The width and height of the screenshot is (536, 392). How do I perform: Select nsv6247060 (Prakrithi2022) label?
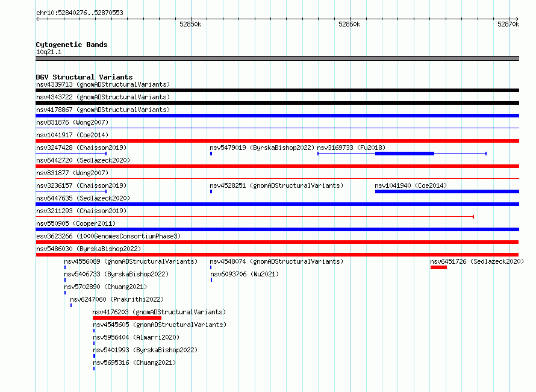point(117,299)
